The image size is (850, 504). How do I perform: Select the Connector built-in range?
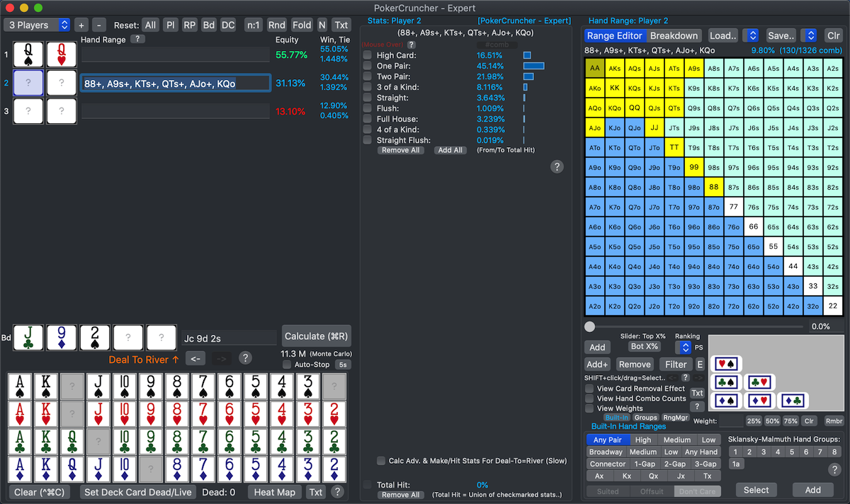pos(608,464)
